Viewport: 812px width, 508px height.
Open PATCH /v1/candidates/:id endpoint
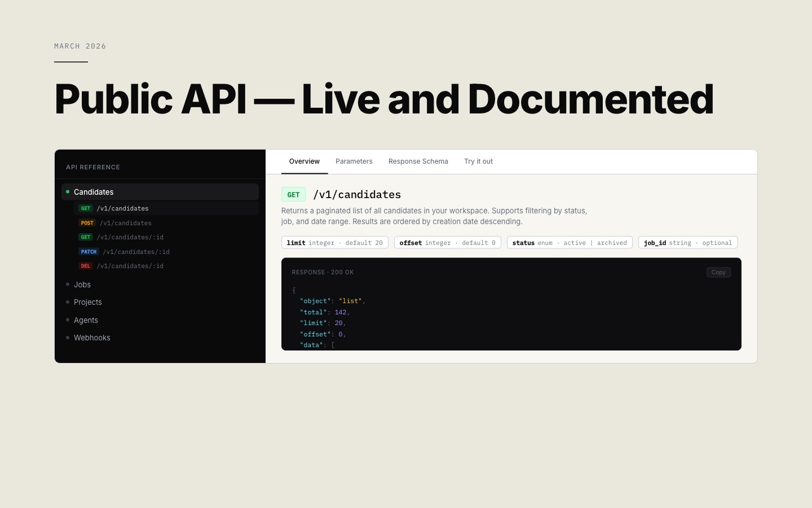point(166,252)
